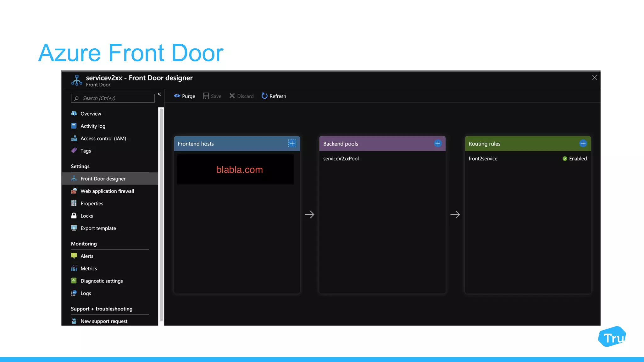Click the Frontend hosts panel header
The height and width of the screenshot is (362, 644).
(237, 144)
